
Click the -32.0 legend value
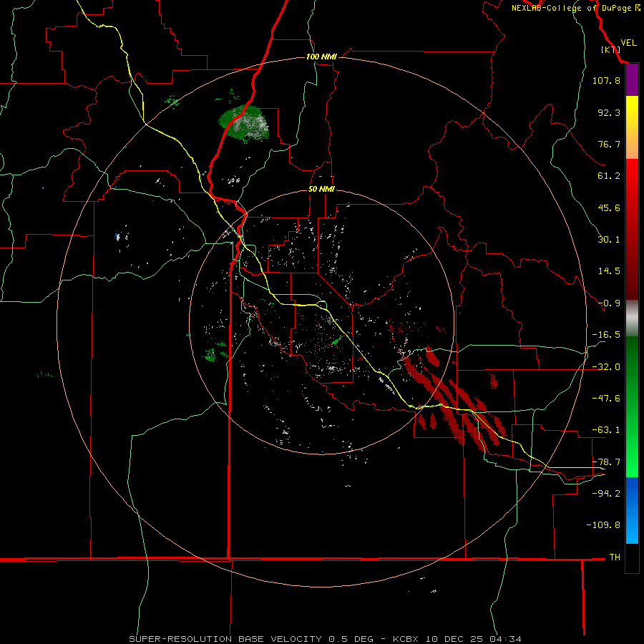(606, 367)
